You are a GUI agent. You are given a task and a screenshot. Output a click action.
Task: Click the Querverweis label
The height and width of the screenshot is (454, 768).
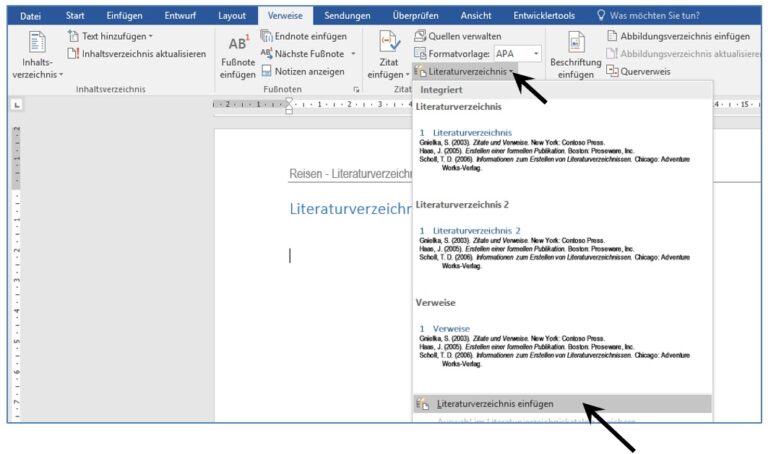pyautogui.click(x=645, y=72)
